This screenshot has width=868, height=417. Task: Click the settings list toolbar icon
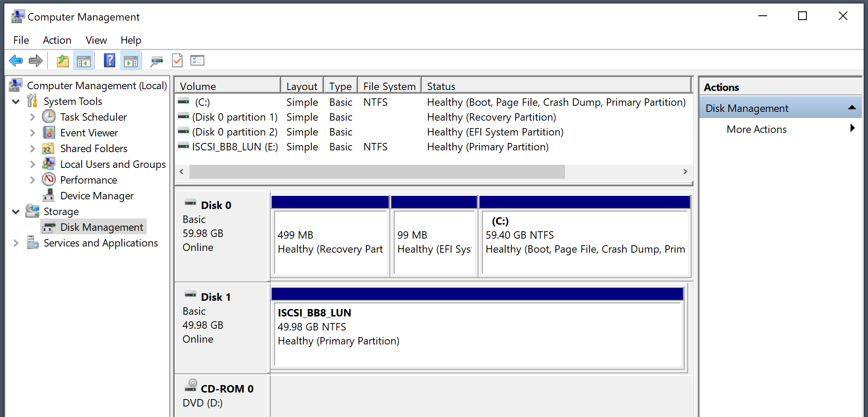click(197, 60)
